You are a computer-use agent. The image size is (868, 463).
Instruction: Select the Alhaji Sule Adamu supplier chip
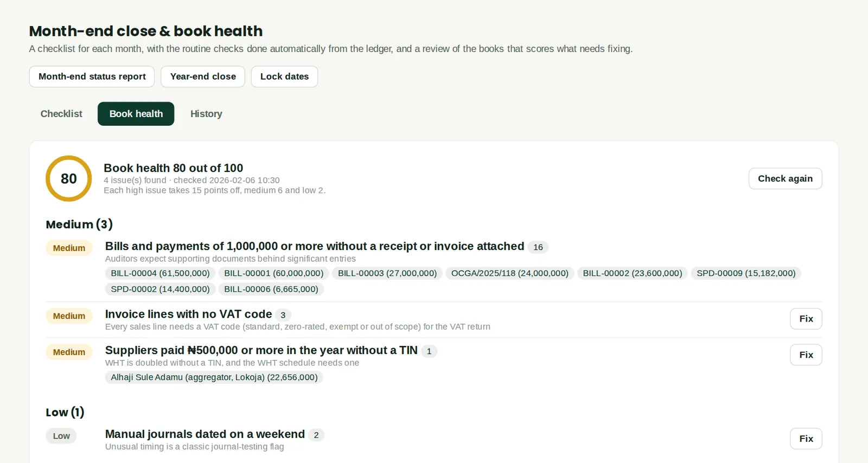pos(214,377)
